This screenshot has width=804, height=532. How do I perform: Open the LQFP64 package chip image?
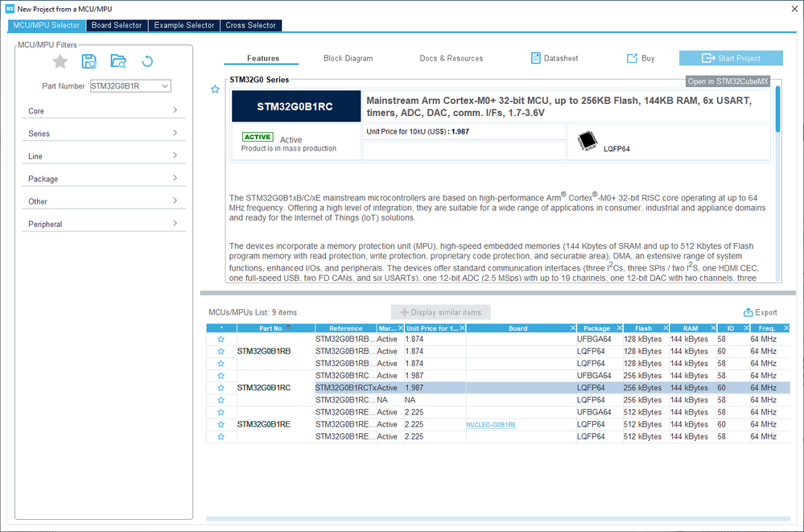(x=587, y=141)
